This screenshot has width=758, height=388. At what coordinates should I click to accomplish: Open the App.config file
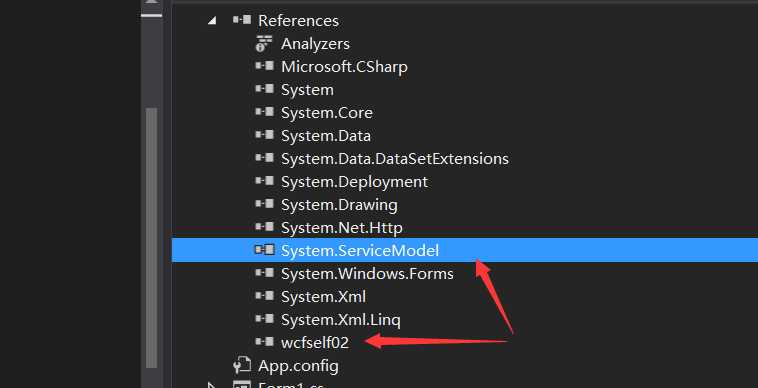298,366
